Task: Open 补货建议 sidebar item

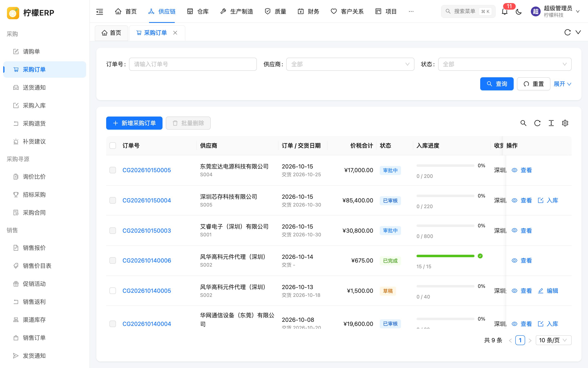Action: point(45,142)
